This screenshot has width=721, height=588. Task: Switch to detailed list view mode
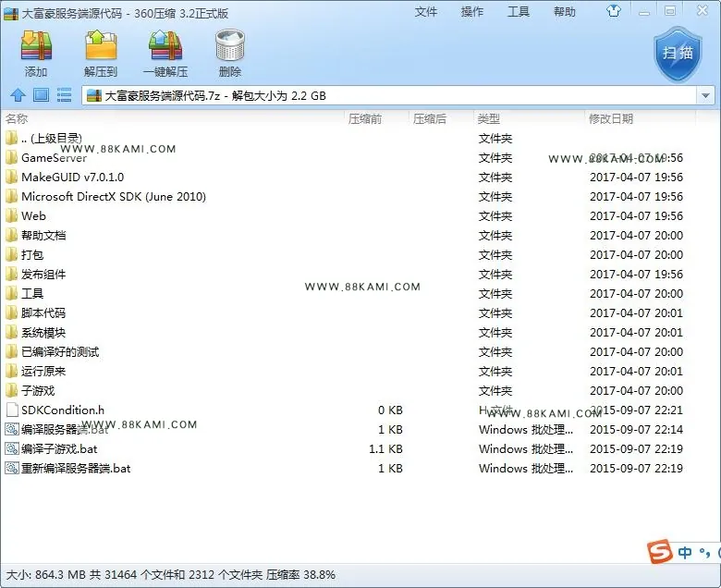(x=64, y=95)
